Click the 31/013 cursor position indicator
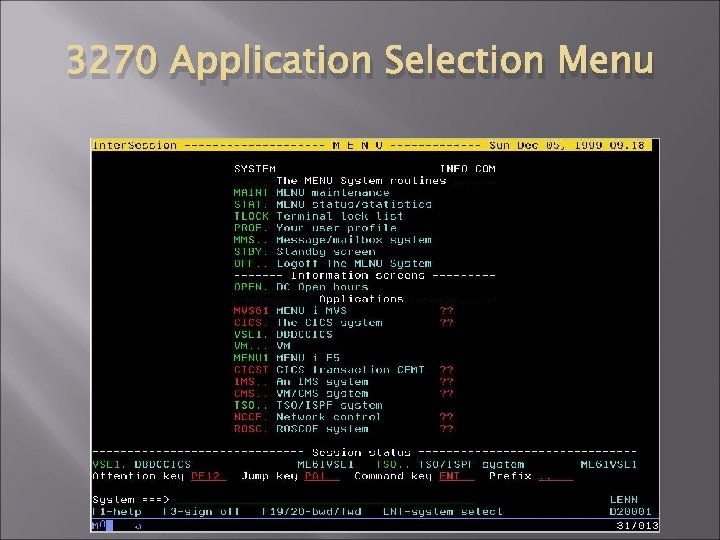 point(637,525)
